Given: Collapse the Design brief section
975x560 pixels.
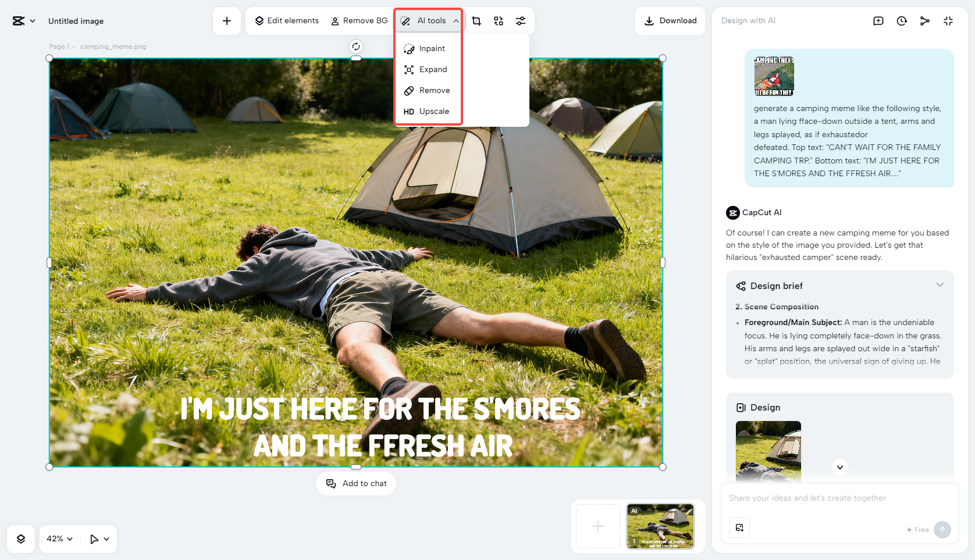Looking at the screenshot, I should click(941, 285).
